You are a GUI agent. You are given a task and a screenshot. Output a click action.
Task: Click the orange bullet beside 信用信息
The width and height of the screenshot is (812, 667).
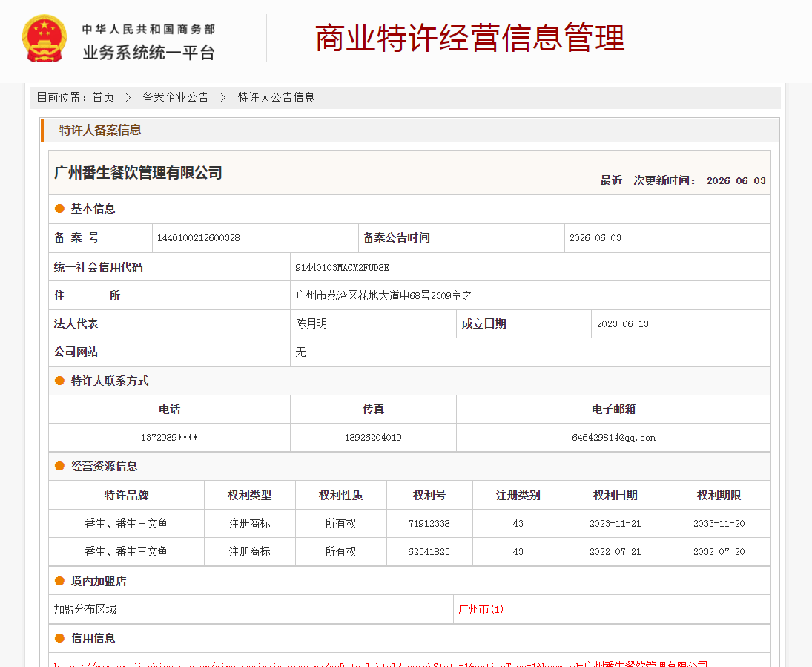click(59, 638)
